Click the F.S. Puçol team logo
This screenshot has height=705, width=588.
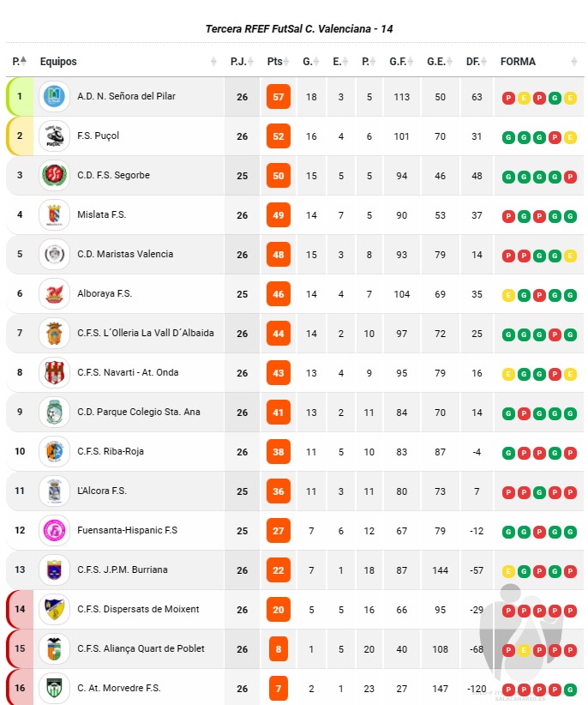[x=54, y=136]
